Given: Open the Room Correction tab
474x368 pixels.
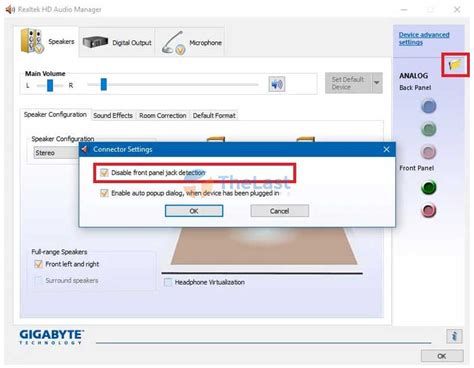Looking at the screenshot, I should click(x=163, y=116).
